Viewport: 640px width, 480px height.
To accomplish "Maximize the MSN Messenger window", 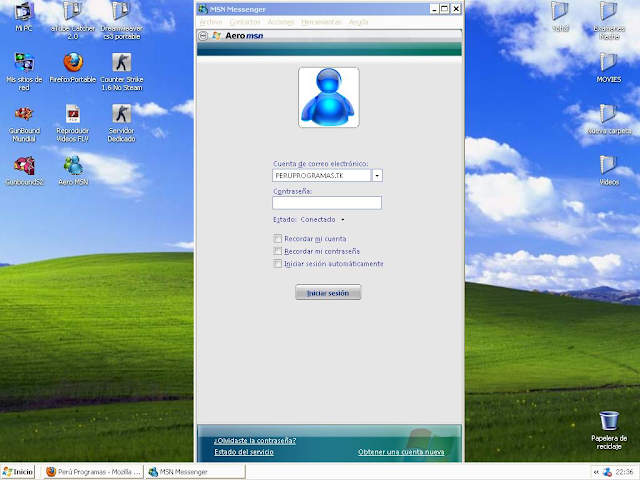I will 445,9.
